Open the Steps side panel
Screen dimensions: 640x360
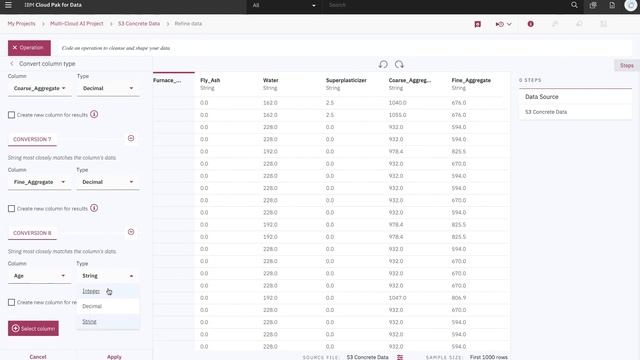click(x=627, y=65)
